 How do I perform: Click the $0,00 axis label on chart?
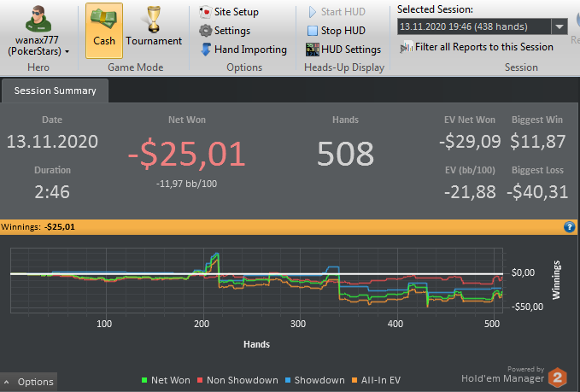(523, 273)
